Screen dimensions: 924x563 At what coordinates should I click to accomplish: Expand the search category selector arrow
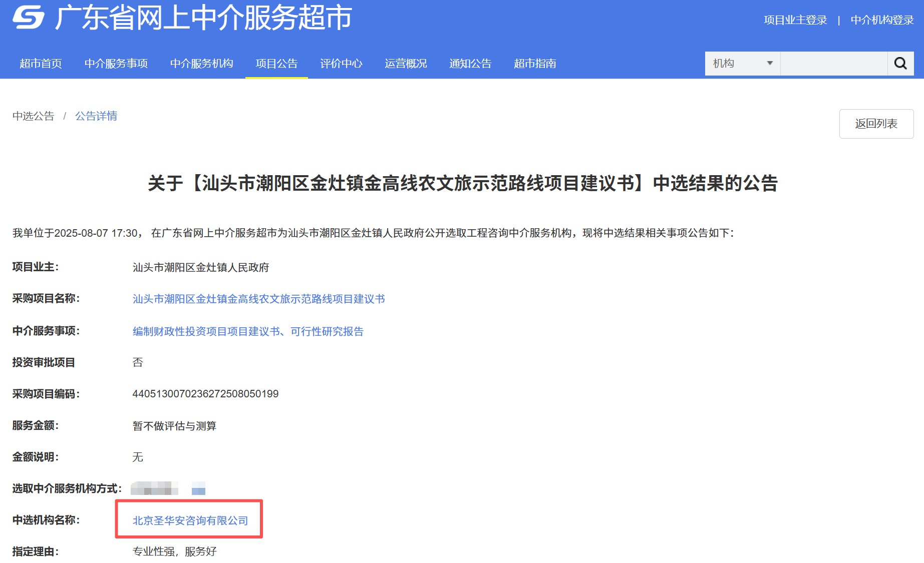(770, 64)
